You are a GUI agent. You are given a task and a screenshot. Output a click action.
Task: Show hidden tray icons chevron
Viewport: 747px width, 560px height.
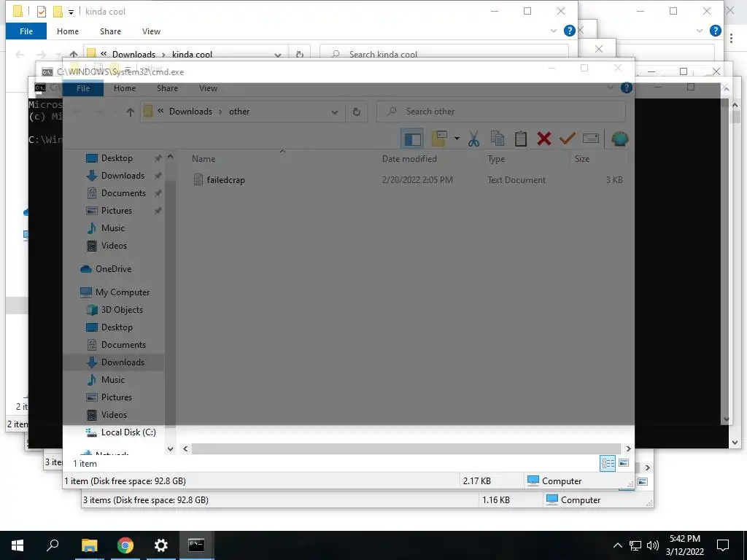(x=617, y=545)
